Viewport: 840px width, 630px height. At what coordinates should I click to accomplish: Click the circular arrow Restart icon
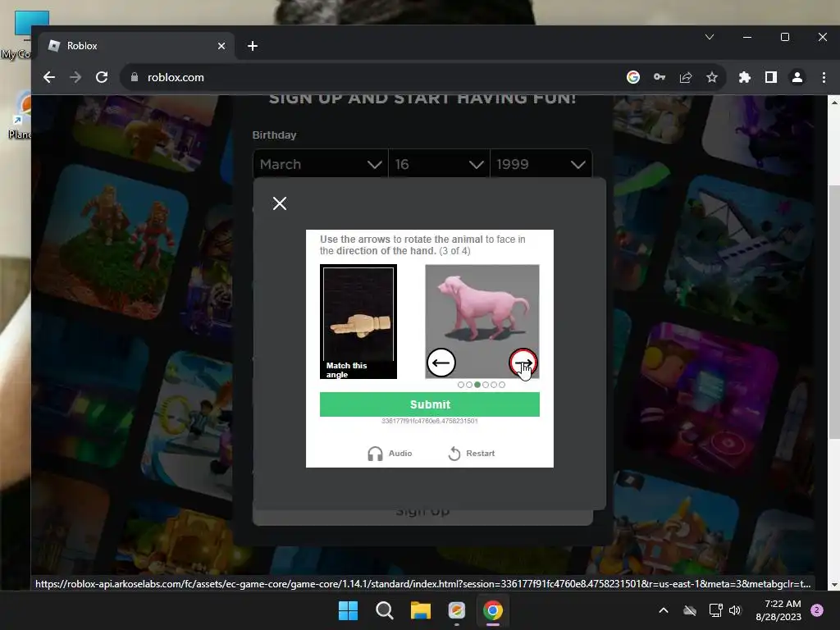pyautogui.click(x=454, y=454)
